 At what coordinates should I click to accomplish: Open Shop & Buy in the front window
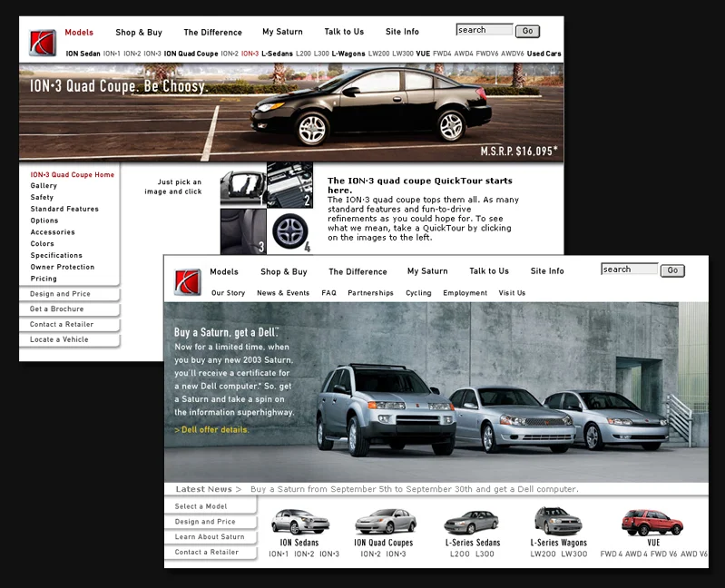(284, 272)
